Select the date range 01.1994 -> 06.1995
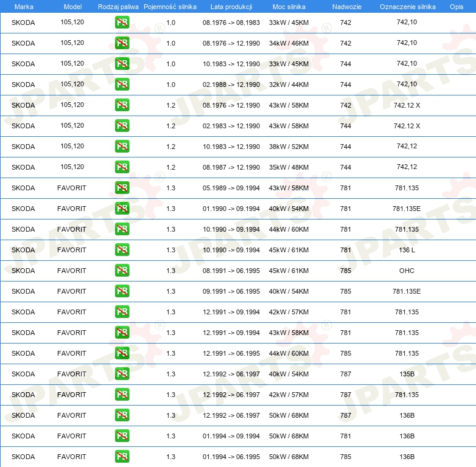 tap(231, 457)
